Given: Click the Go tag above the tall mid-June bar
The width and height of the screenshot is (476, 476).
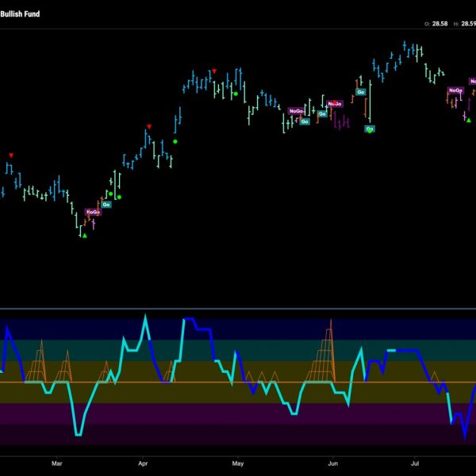Looking at the screenshot, I should click(360, 92).
